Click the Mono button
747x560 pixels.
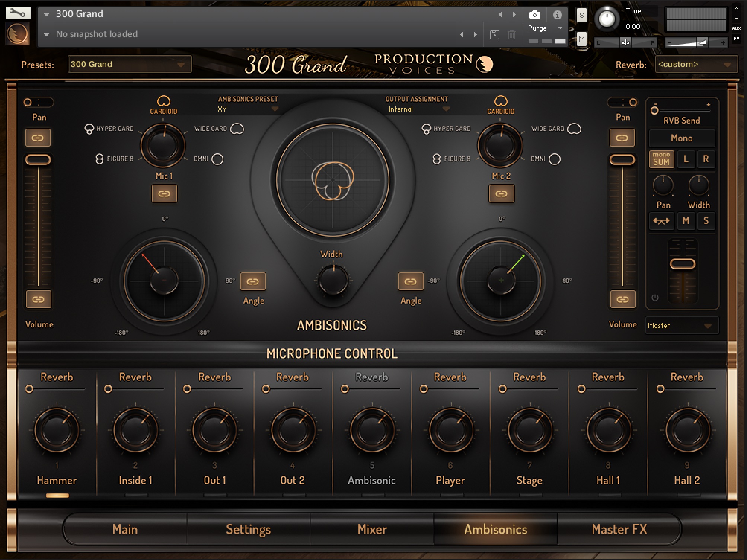coord(681,138)
